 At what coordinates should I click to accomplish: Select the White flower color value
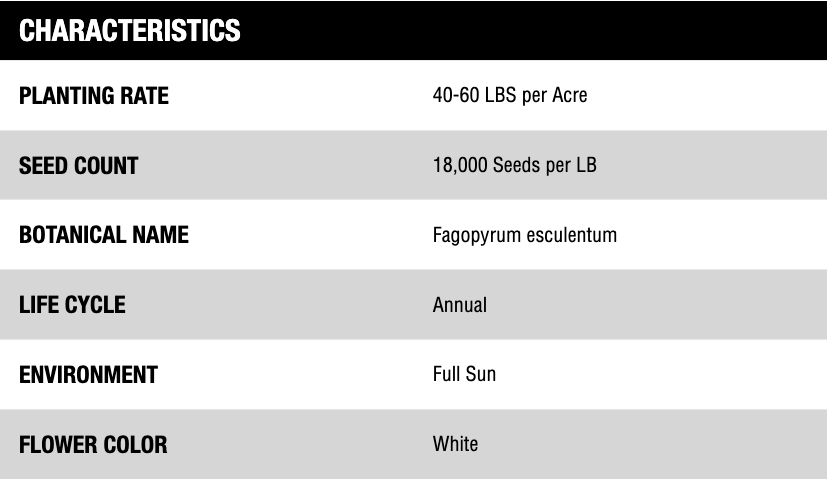click(x=455, y=444)
